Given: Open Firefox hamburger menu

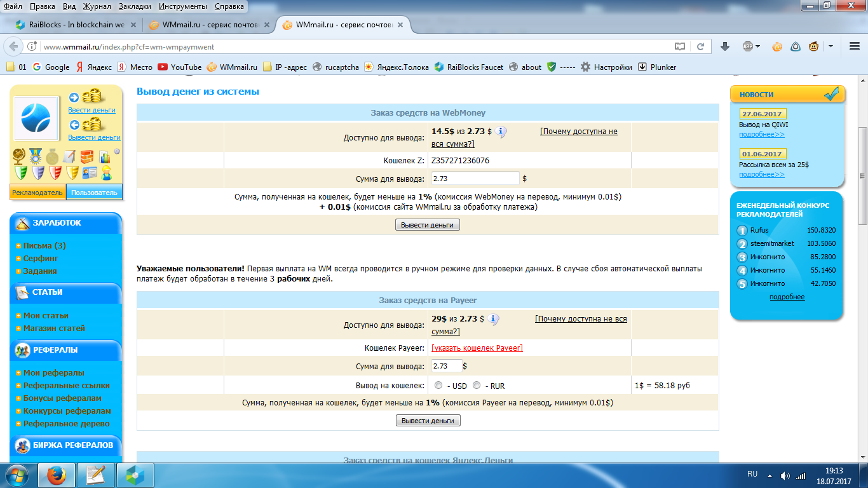Looking at the screenshot, I should (x=855, y=46).
